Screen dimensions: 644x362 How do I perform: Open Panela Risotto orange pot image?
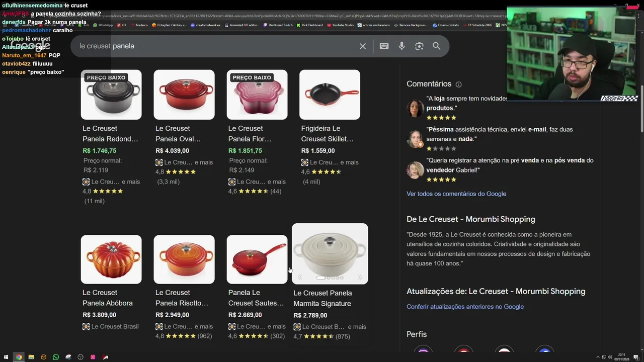click(184, 259)
